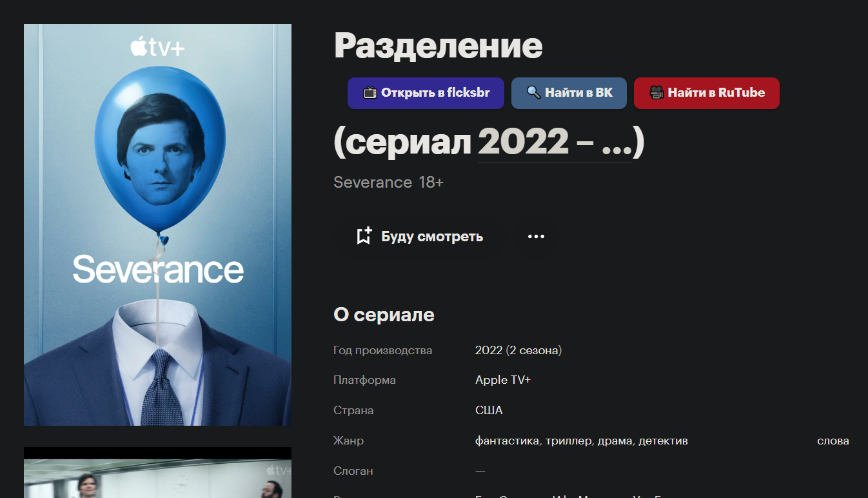Open the three-dot more options menu
The height and width of the screenshot is (498, 868).
click(536, 237)
